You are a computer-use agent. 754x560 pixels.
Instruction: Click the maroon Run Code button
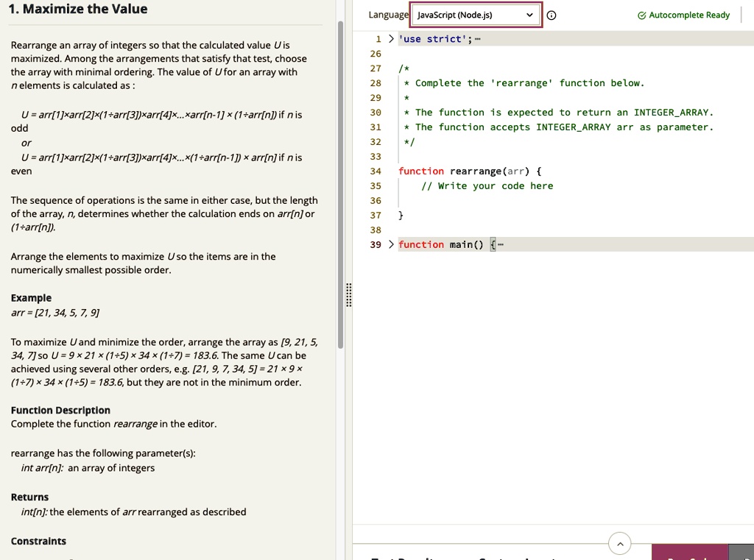pos(689,556)
